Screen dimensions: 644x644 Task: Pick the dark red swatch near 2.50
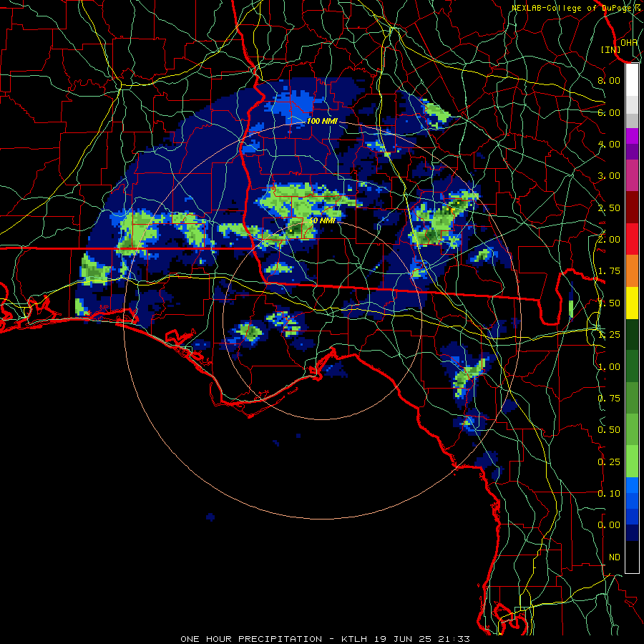coord(632,208)
